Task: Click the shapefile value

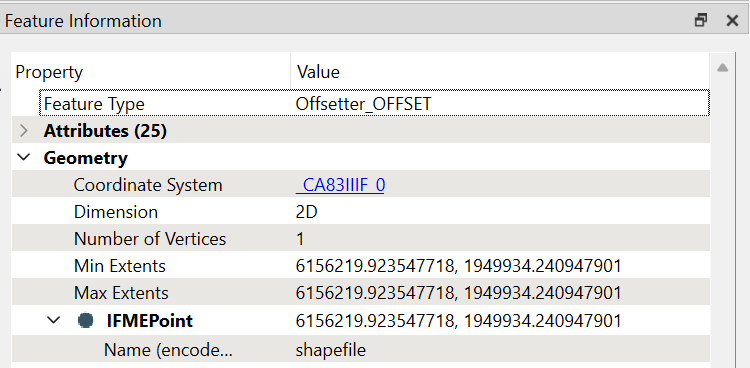Action: (x=331, y=350)
